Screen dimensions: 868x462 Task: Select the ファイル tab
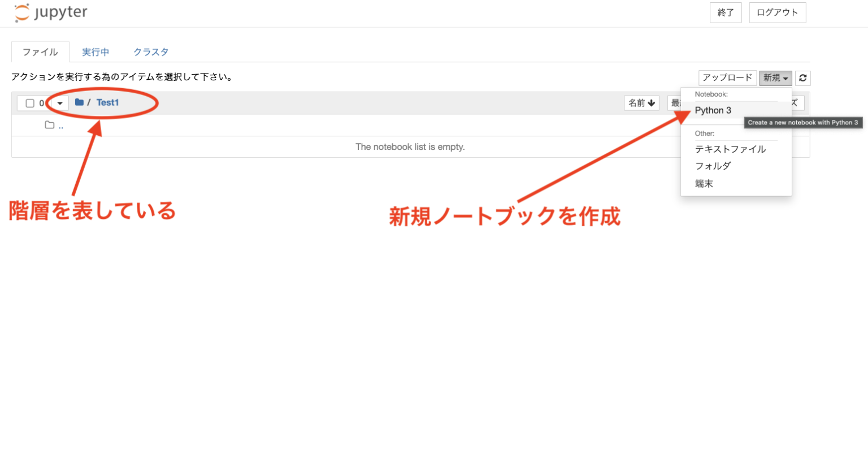pyautogui.click(x=40, y=51)
